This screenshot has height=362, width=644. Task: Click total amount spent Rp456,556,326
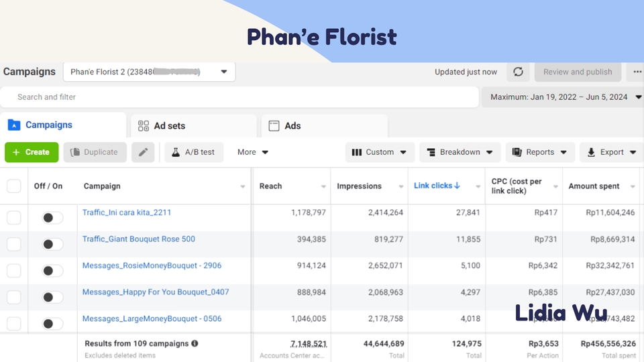tap(608, 343)
